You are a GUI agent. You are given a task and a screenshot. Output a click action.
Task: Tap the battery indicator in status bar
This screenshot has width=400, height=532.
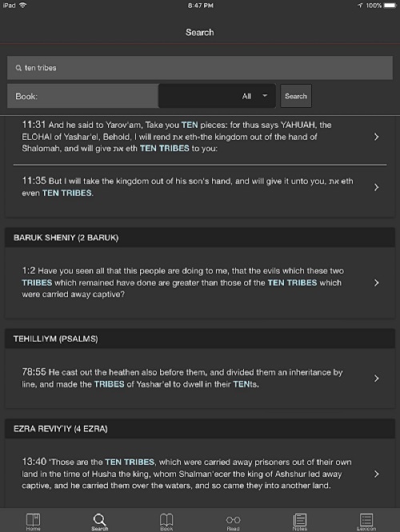[x=390, y=6]
